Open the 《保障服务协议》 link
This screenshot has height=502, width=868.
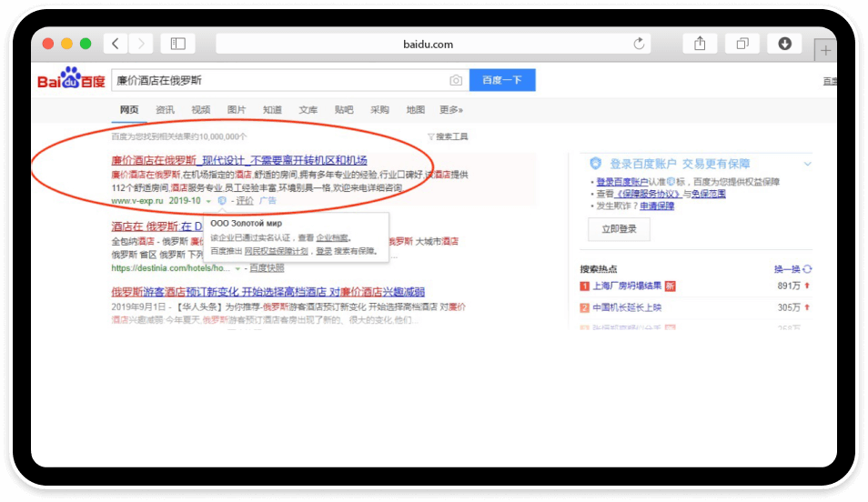[x=648, y=194]
